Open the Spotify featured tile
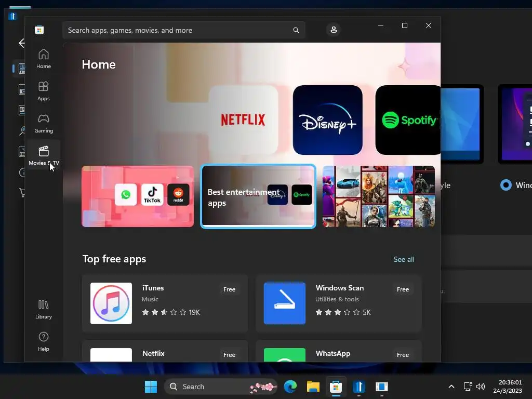The height and width of the screenshot is (399, 532). [408, 120]
